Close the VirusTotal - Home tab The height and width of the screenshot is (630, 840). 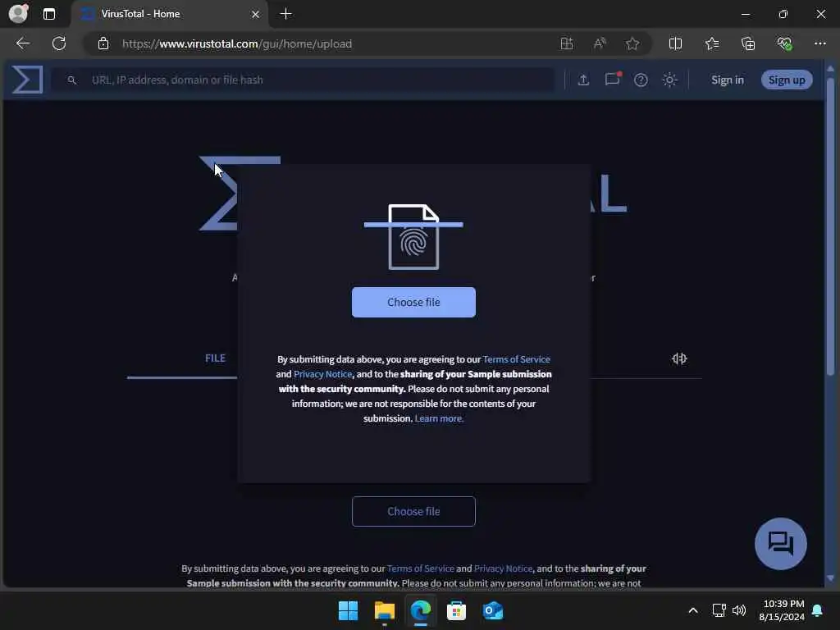[x=256, y=15]
